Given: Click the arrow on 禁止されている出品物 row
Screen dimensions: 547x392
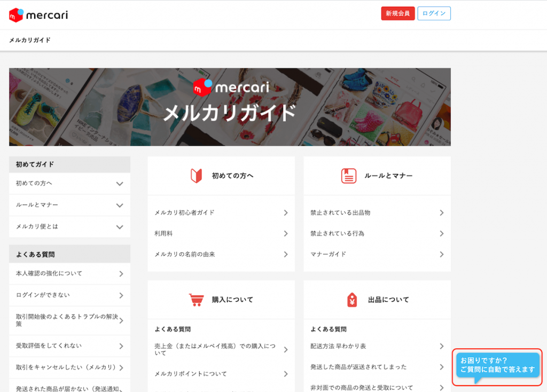Looking at the screenshot, I should pos(442,213).
